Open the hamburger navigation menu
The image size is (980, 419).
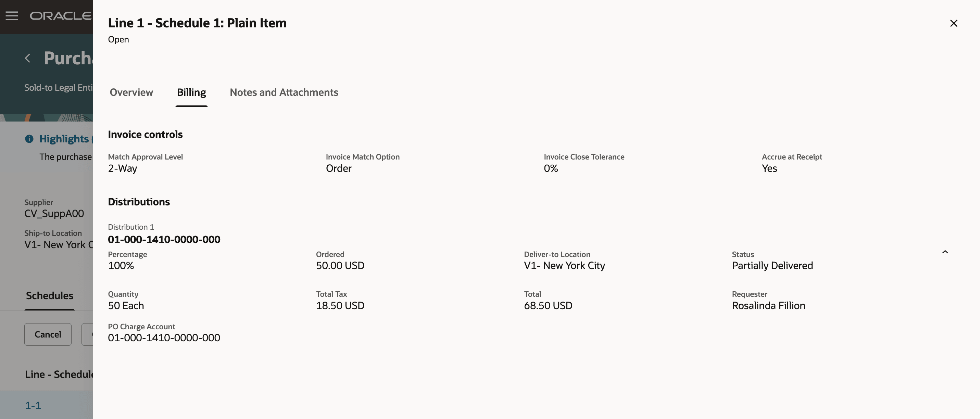12,16
